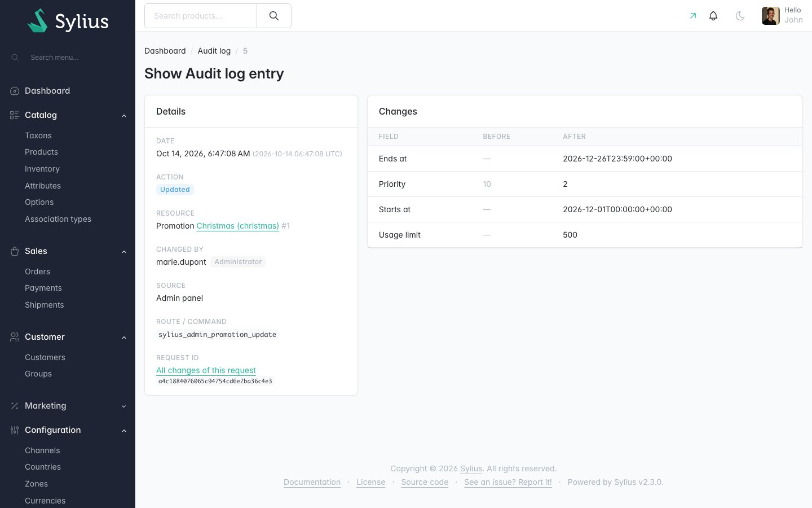Open Countries under Configuration
The height and width of the screenshot is (508, 812).
point(43,467)
